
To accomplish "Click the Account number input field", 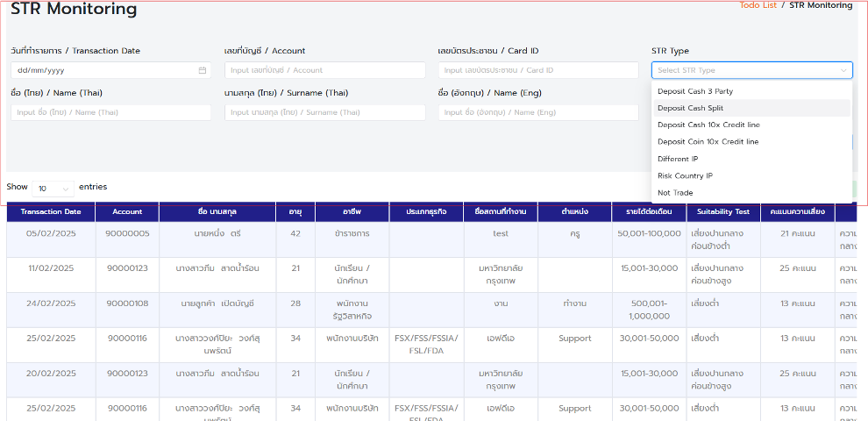I will pos(324,70).
